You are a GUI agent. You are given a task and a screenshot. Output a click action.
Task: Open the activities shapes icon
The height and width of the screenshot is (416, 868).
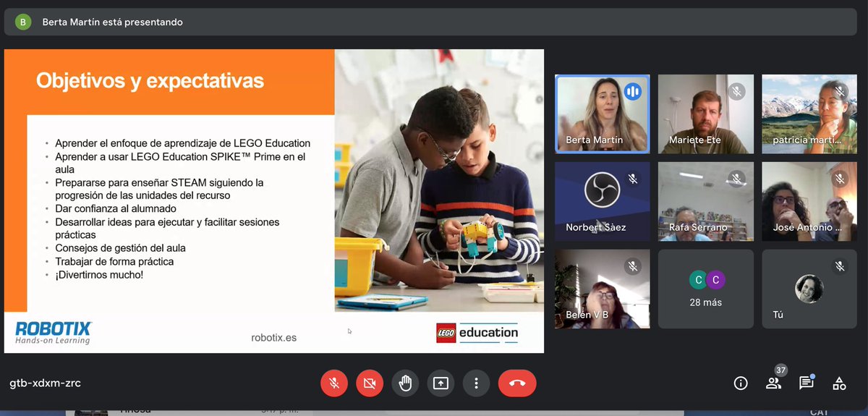tap(839, 383)
